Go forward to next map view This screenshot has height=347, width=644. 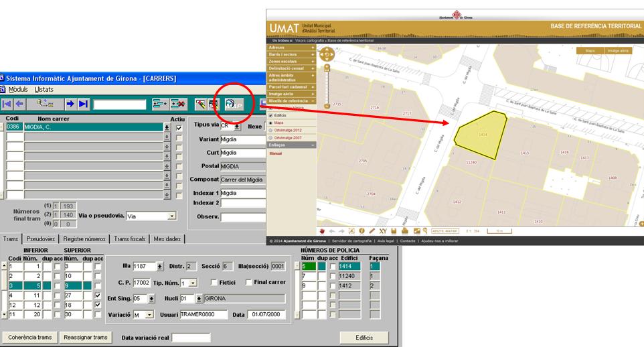341,231
